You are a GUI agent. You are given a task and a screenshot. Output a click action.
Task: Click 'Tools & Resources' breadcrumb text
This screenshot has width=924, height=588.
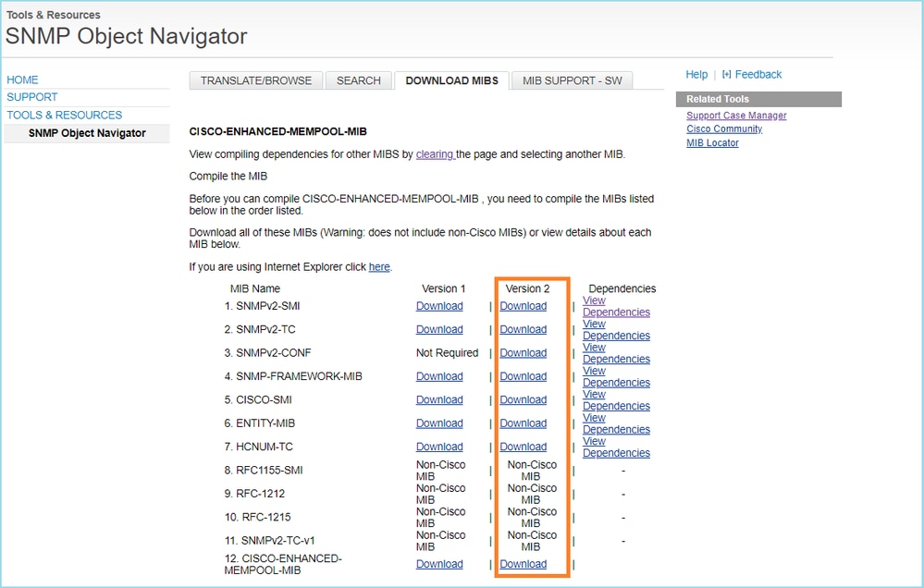click(53, 15)
